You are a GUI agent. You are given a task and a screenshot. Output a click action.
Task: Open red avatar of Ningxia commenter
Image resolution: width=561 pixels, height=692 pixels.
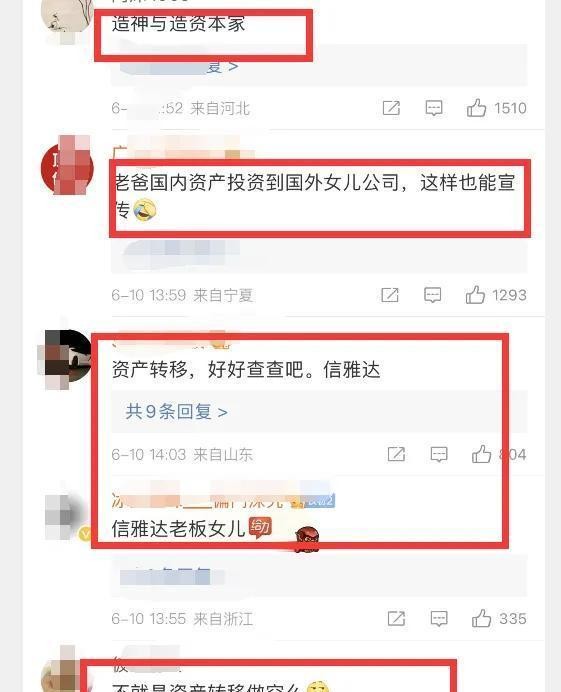(x=67, y=169)
